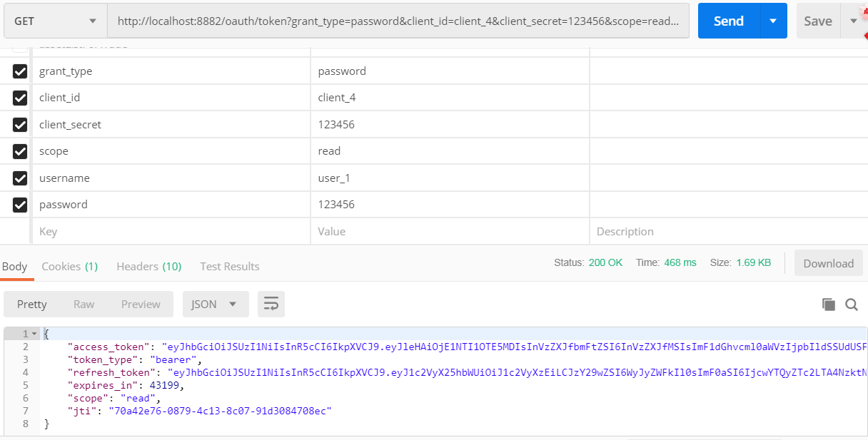Select the client_secret value '123456'
The image size is (868, 440).
[x=450, y=125]
